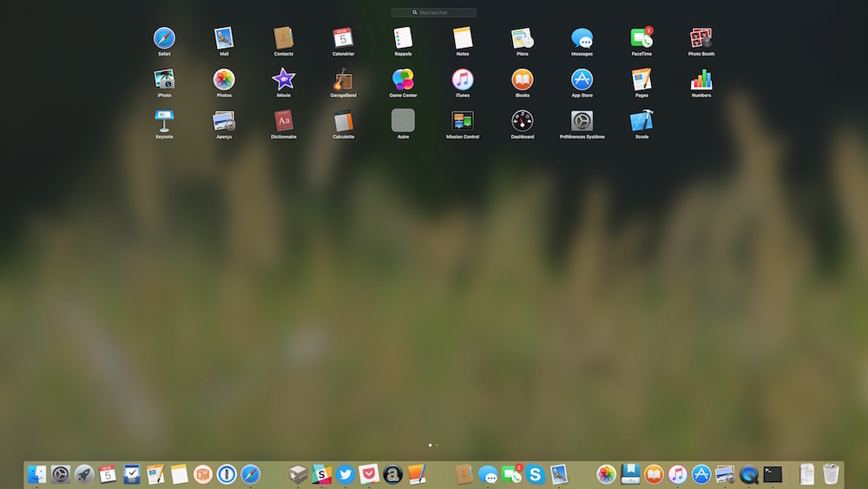This screenshot has height=489, width=868.
Task: Open Day One journal in the Dock
Action: click(630, 474)
